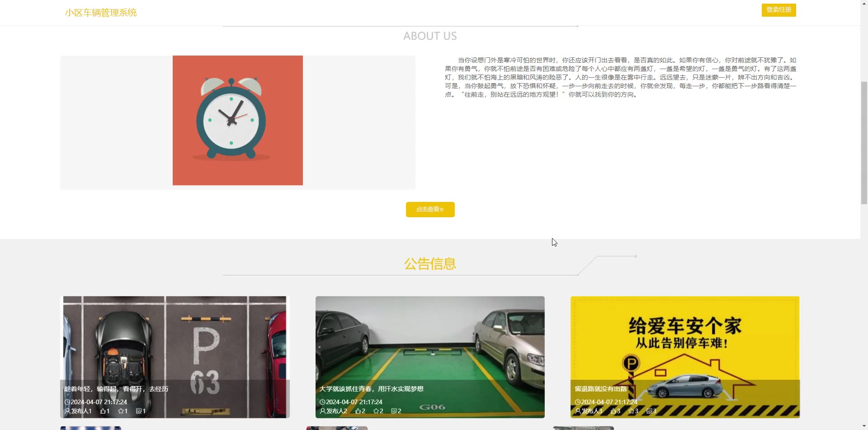Click the star favorite icon on the 发布人2 card
The width and height of the screenshot is (868, 430).
(x=376, y=411)
